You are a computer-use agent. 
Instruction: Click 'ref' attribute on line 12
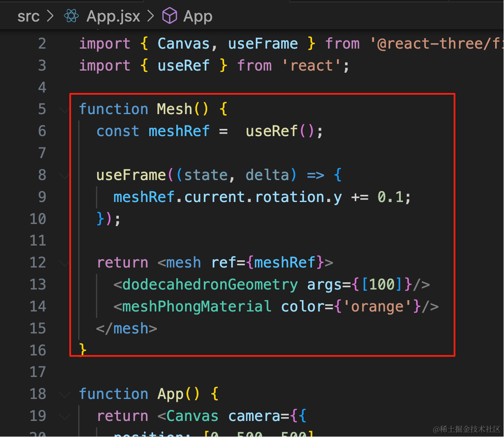224,262
